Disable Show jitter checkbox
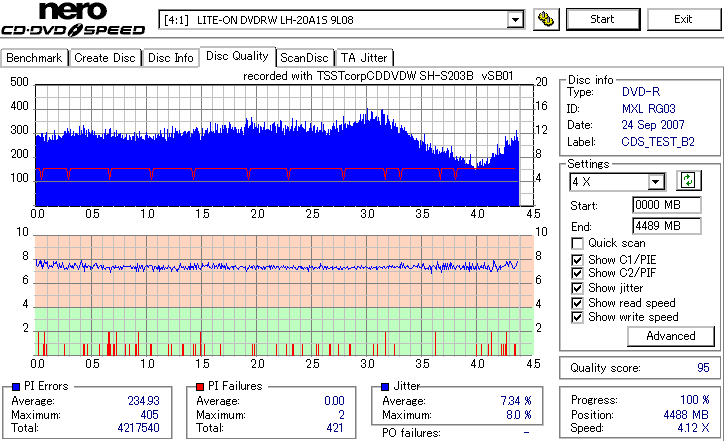 tap(577, 288)
